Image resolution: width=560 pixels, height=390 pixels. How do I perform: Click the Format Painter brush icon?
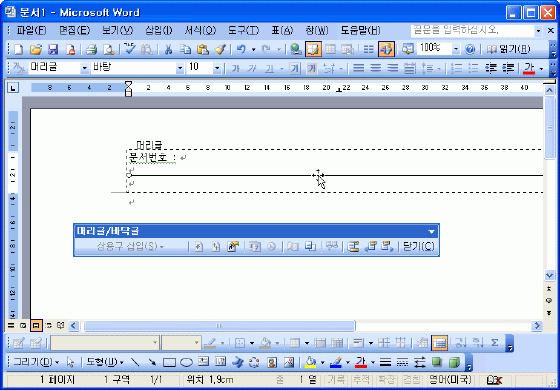click(220, 49)
